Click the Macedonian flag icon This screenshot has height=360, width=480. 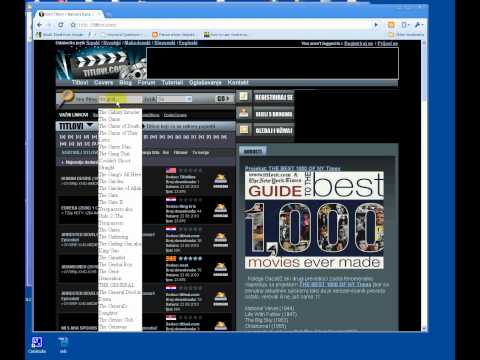tap(171, 259)
